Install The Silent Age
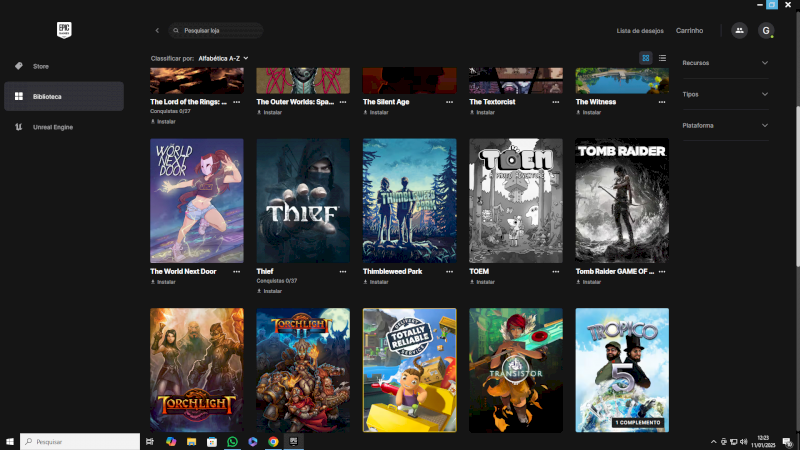Screen dimensions: 800x450 (x=376, y=112)
